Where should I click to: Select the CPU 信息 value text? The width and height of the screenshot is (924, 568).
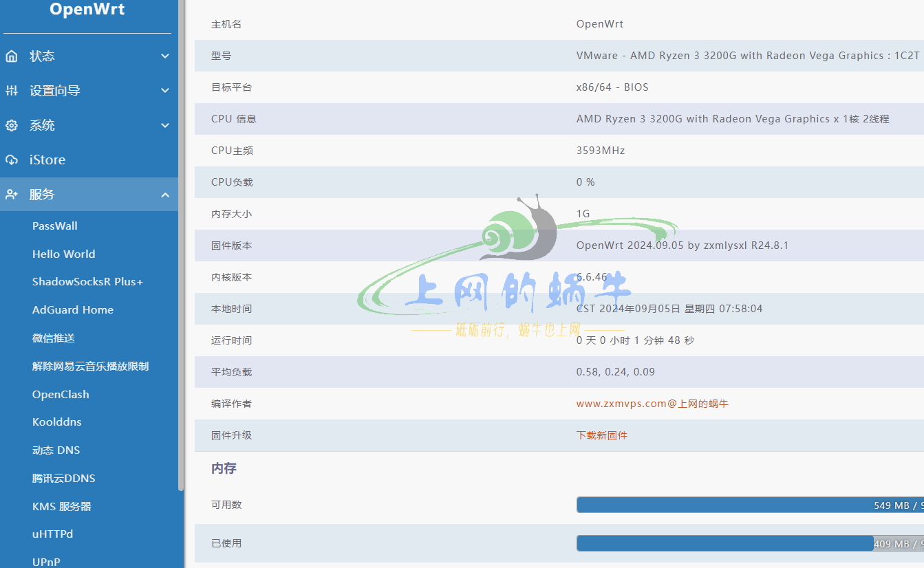click(733, 119)
